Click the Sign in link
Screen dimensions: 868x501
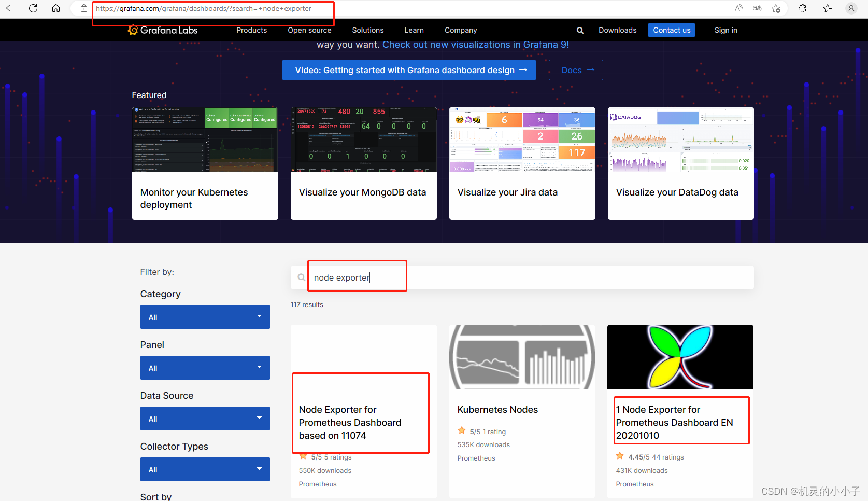[x=725, y=30]
